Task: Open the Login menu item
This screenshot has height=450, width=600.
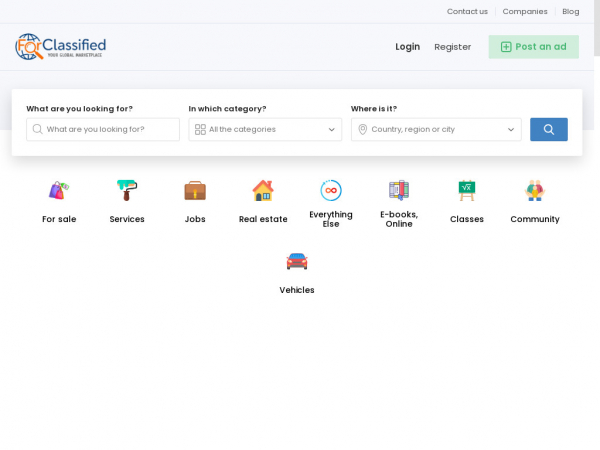Action: pos(407,47)
